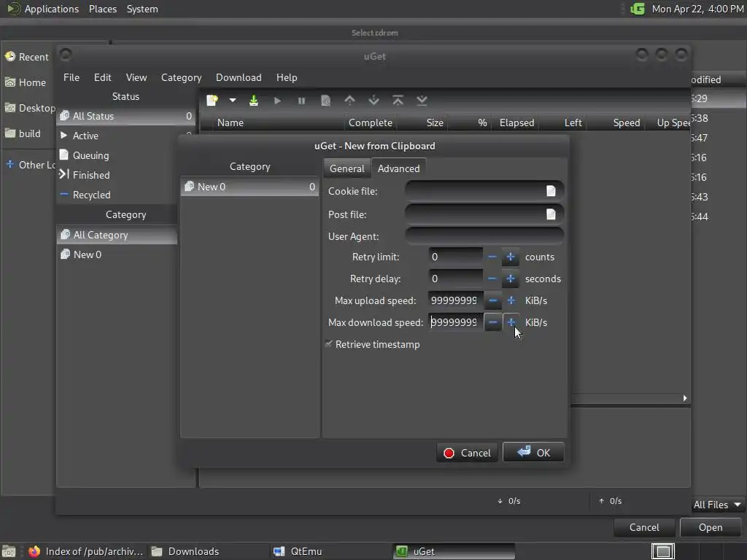
Task: Click the Move Up toolbar arrow
Action: (x=349, y=101)
